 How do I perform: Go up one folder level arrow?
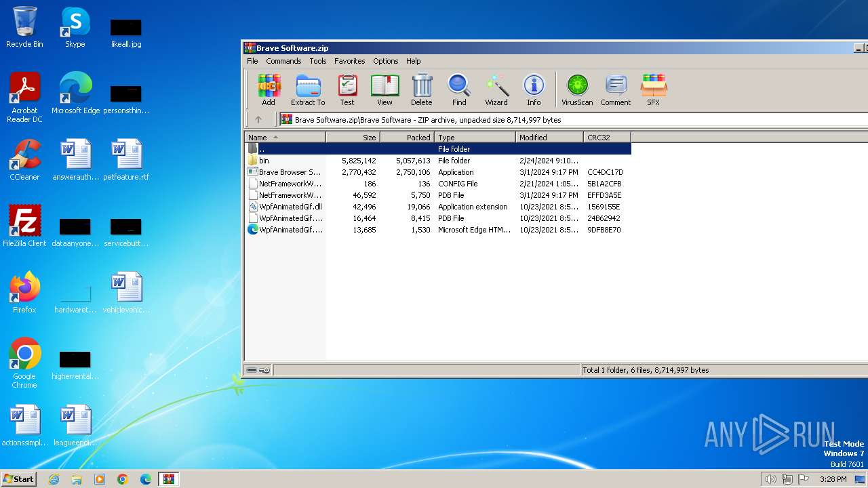[x=258, y=119]
